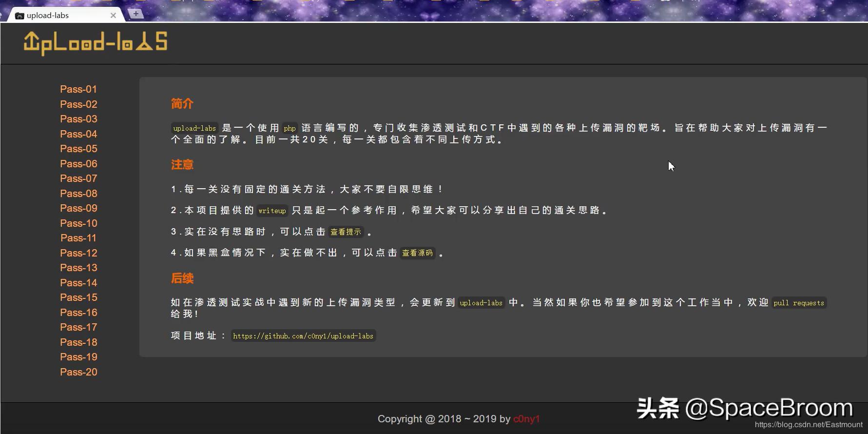Viewport: 868px width, 434px height.
Task: Navigate to Pass-19
Action: (78, 357)
